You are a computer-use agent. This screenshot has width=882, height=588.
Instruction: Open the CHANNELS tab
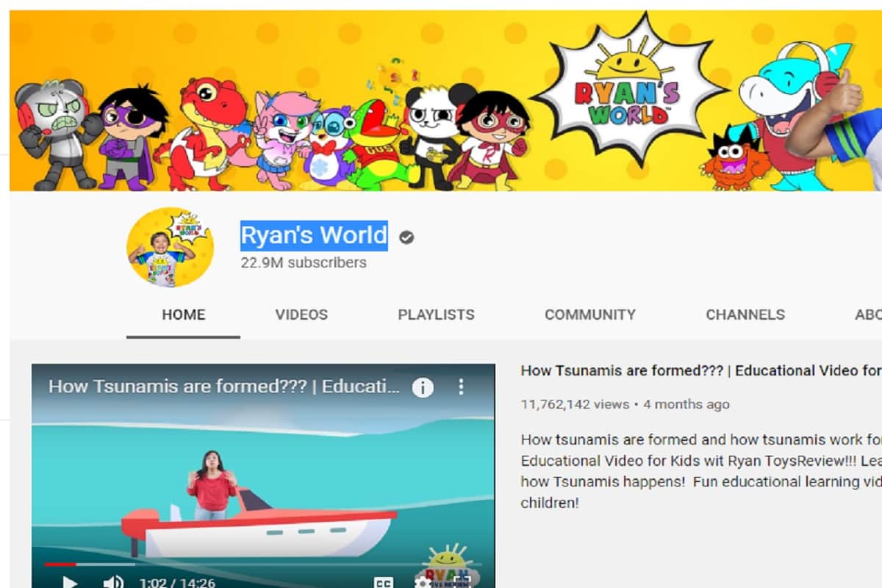(745, 315)
